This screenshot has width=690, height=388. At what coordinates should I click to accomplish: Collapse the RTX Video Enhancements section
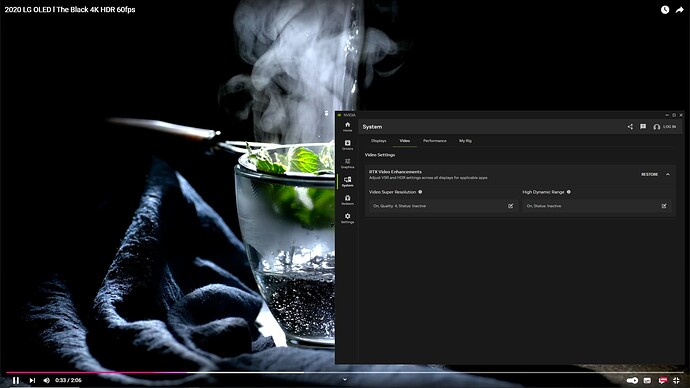(x=668, y=175)
